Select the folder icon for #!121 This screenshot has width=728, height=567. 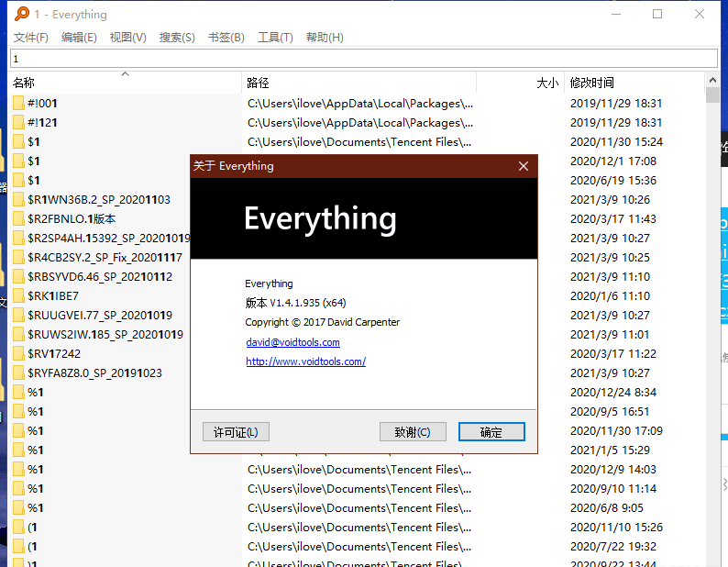[x=18, y=123]
